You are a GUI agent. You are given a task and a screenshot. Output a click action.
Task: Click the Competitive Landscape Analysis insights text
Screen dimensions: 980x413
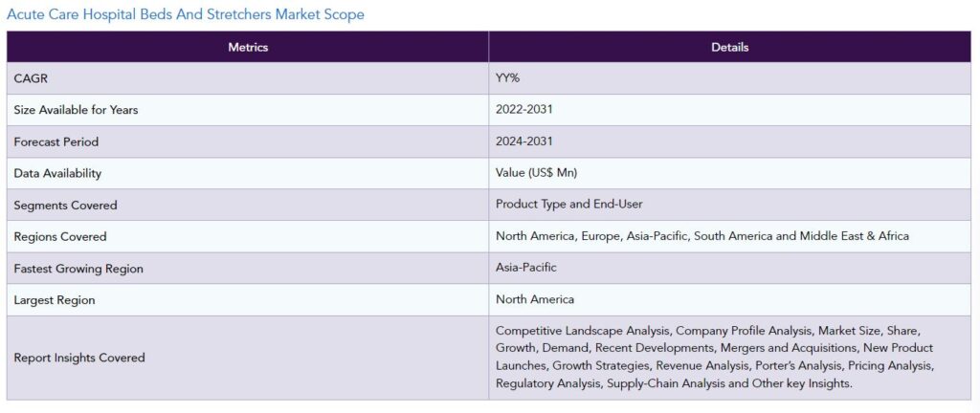(714, 357)
